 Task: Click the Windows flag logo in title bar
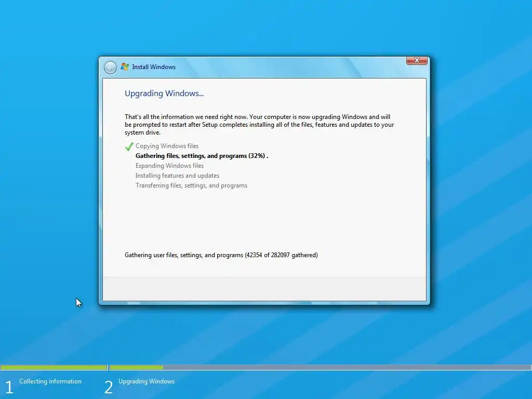point(125,67)
